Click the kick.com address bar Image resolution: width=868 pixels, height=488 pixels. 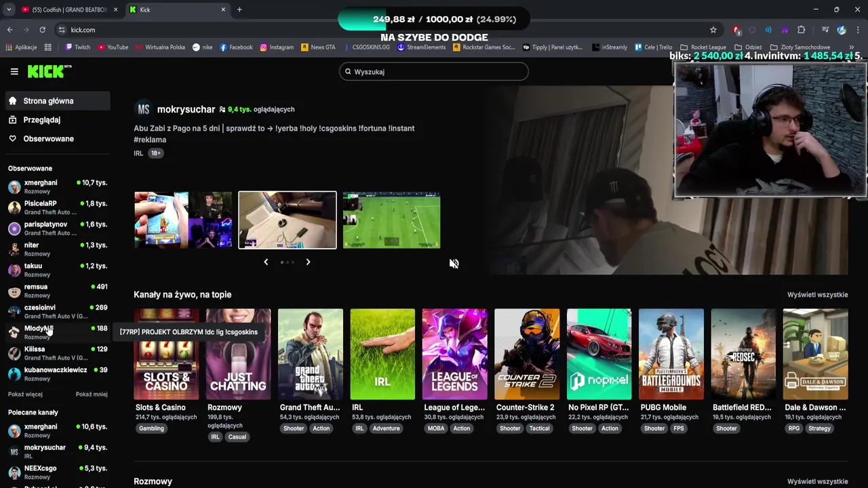point(387,30)
